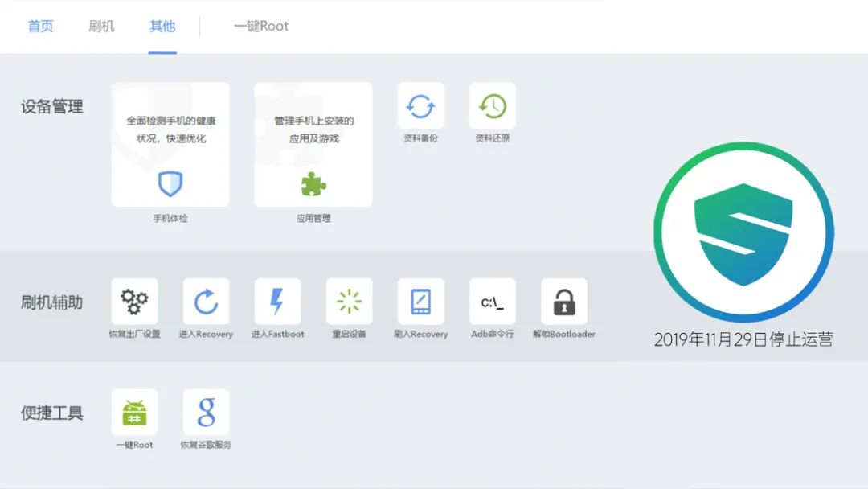The width and height of the screenshot is (868, 489).
Task: Click the 重启设备 spinner icon
Action: coord(350,302)
